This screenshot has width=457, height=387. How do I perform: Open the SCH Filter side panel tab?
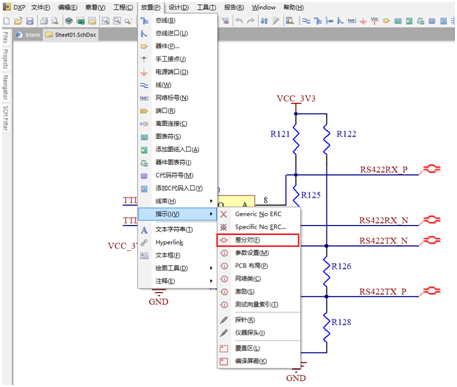pyautogui.click(x=5, y=118)
